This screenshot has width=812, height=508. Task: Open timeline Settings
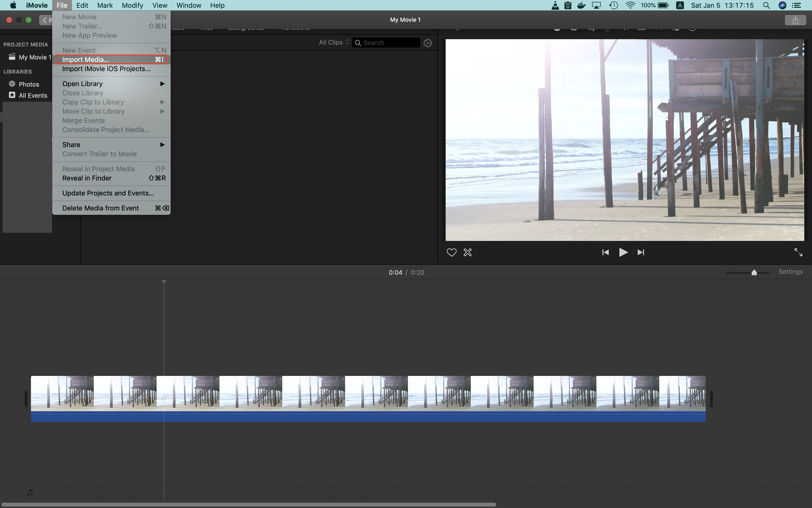(790, 272)
